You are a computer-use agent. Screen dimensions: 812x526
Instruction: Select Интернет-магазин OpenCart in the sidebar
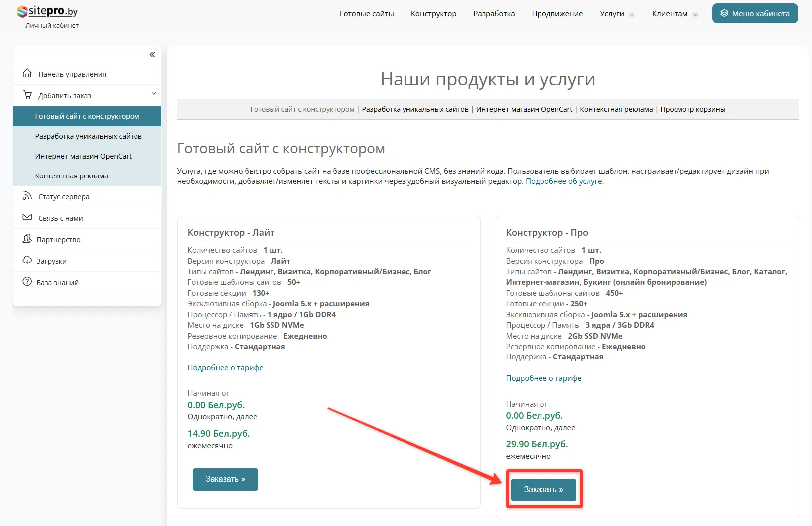click(x=83, y=156)
